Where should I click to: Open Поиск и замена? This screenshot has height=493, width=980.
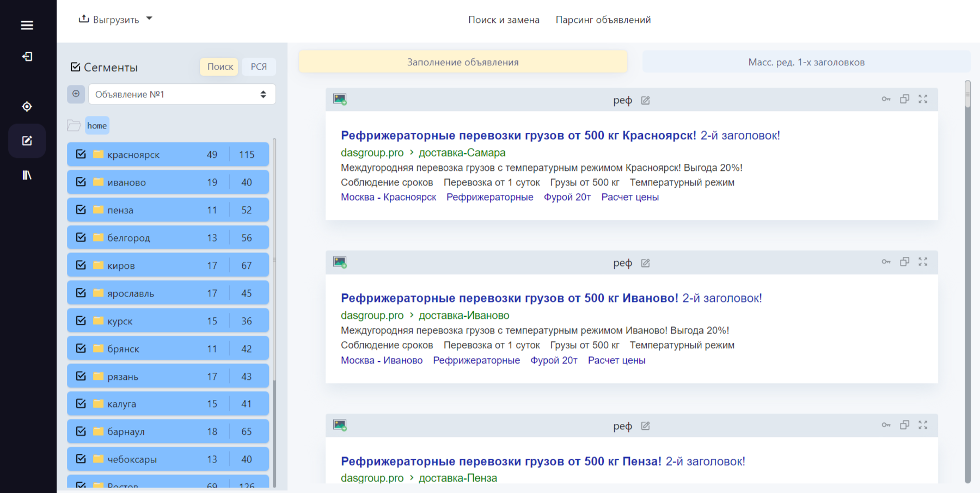coord(504,20)
